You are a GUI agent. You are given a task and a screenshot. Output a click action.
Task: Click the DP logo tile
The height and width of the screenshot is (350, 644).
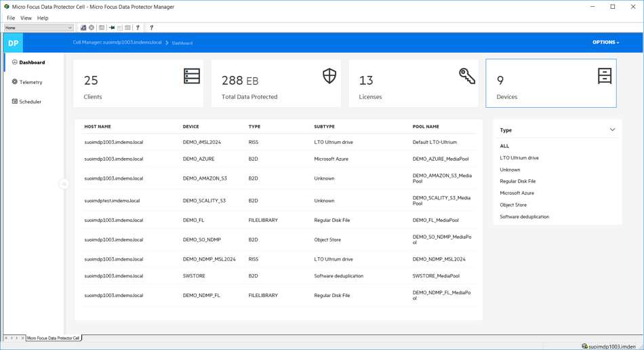point(13,43)
